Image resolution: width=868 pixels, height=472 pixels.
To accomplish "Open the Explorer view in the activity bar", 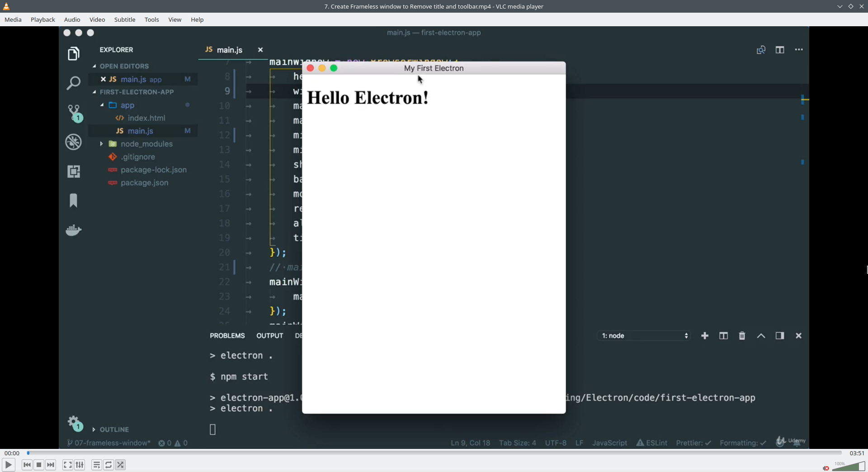I will point(73,54).
